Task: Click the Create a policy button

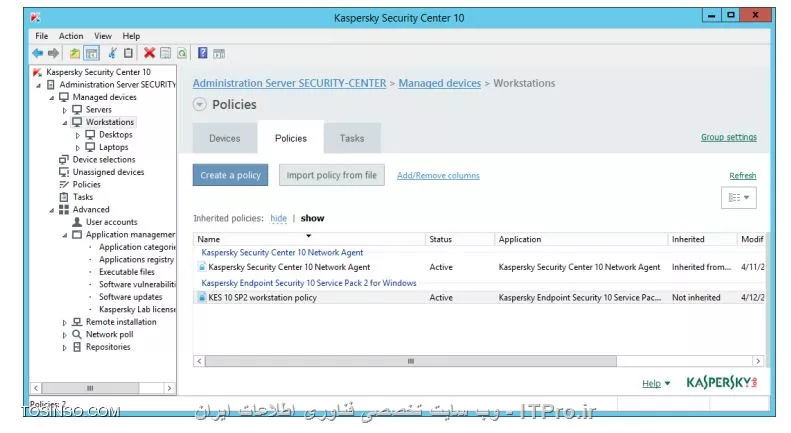Action: [230, 175]
